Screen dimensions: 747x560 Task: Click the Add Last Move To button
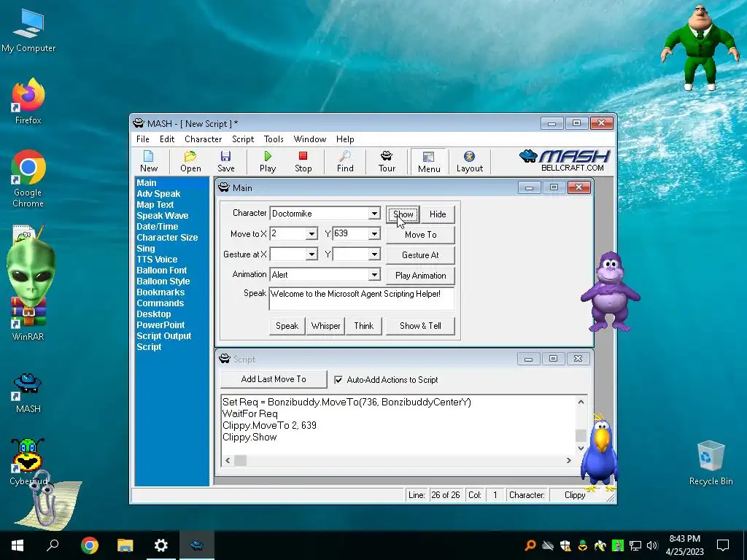tap(274, 379)
